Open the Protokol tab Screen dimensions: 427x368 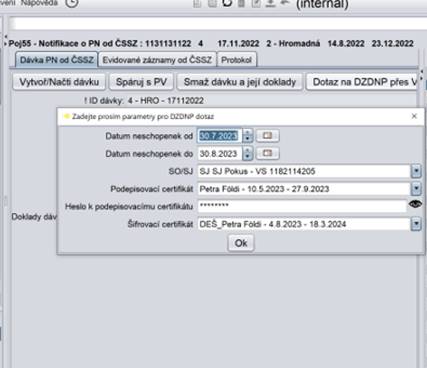237,60
